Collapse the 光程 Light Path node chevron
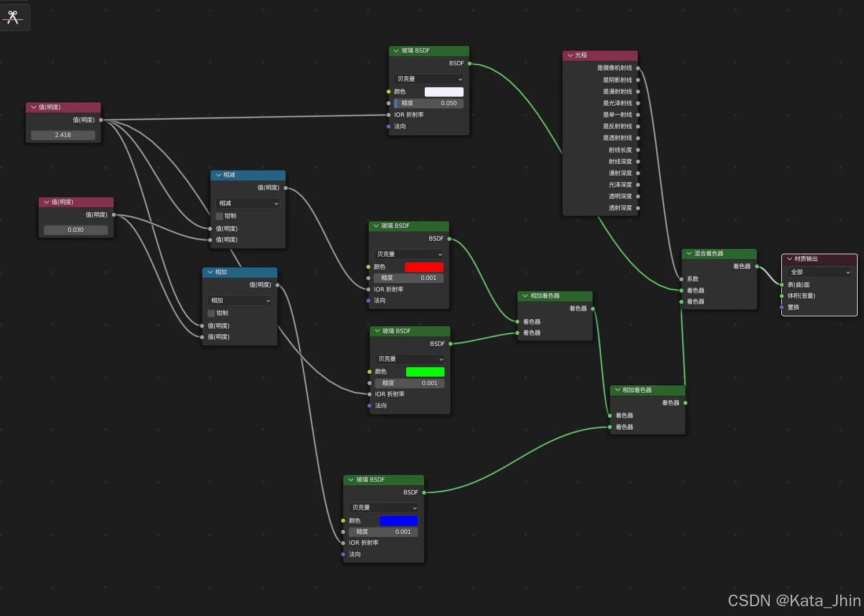 click(570, 56)
